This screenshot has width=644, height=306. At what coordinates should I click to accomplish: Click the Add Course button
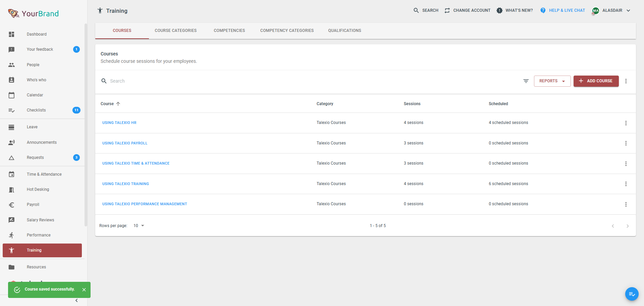596,81
